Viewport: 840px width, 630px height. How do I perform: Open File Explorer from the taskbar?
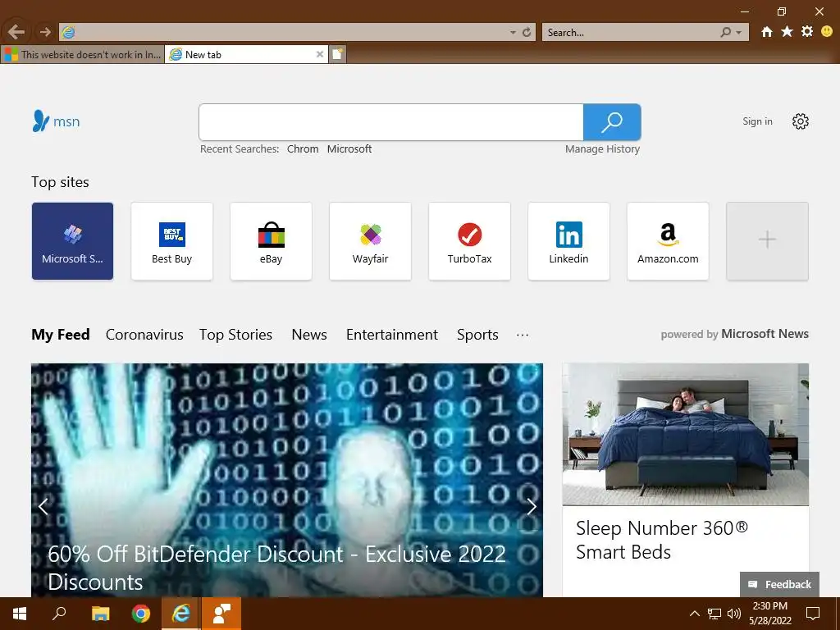point(100,614)
